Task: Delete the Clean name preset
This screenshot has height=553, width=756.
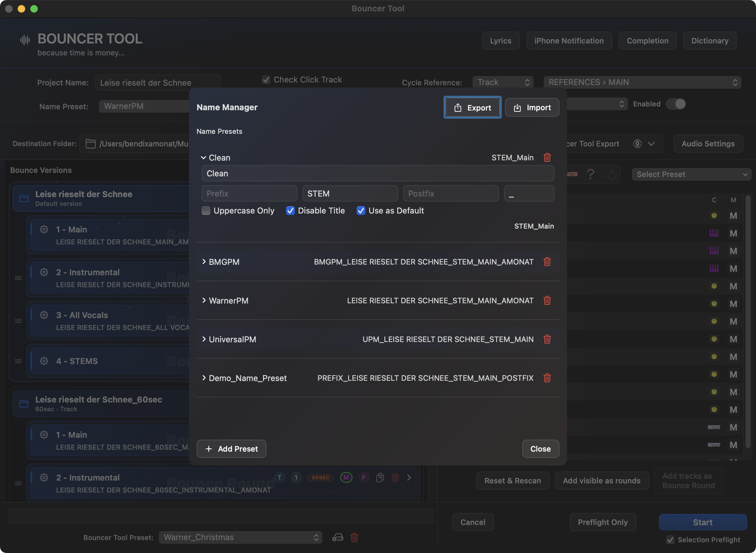Action: [547, 157]
